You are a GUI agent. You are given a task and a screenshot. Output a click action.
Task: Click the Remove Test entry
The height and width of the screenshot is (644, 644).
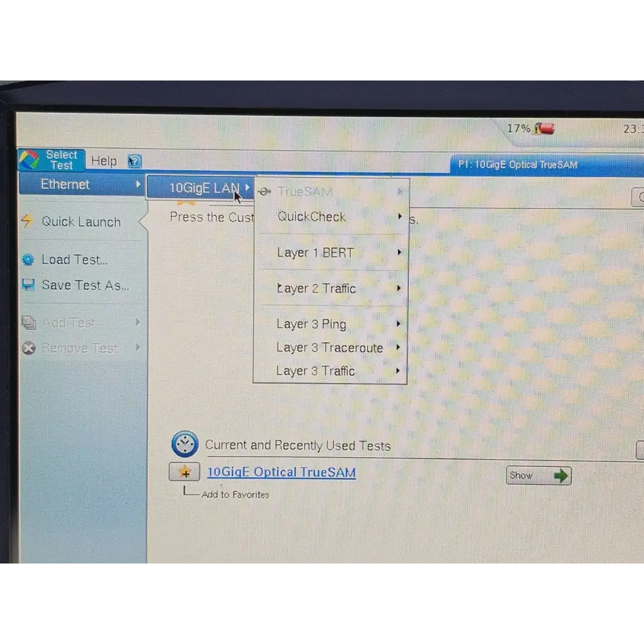[80, 348]
